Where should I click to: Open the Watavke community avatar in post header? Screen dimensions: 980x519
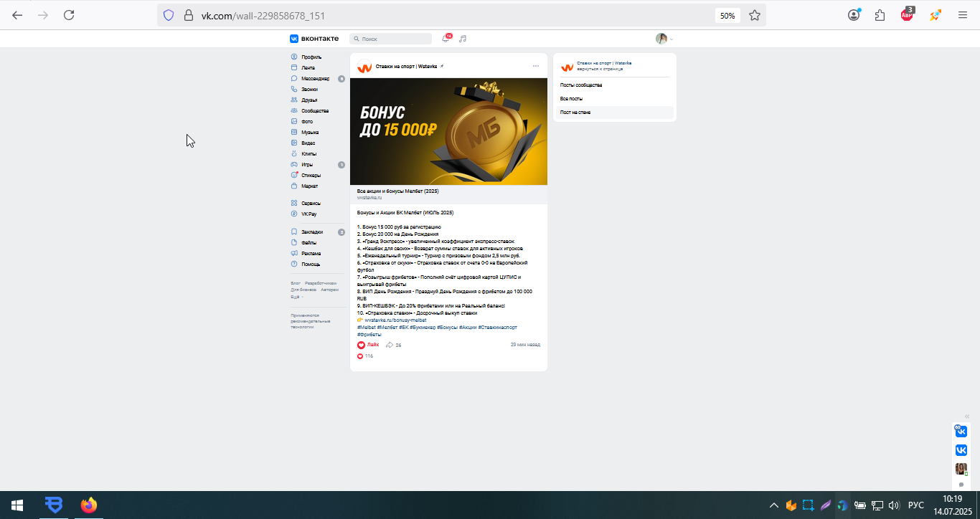pos(364,67)
